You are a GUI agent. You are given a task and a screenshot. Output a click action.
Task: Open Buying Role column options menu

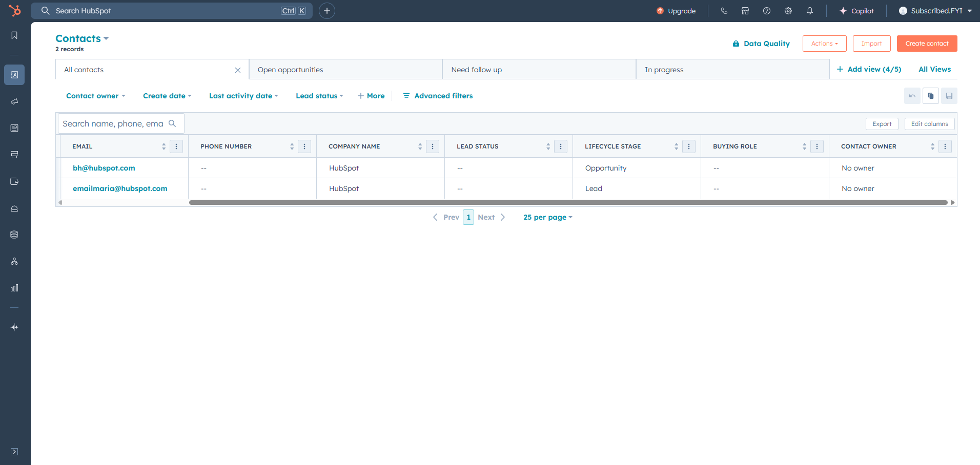pyautogui.click(x=817, y=146)
